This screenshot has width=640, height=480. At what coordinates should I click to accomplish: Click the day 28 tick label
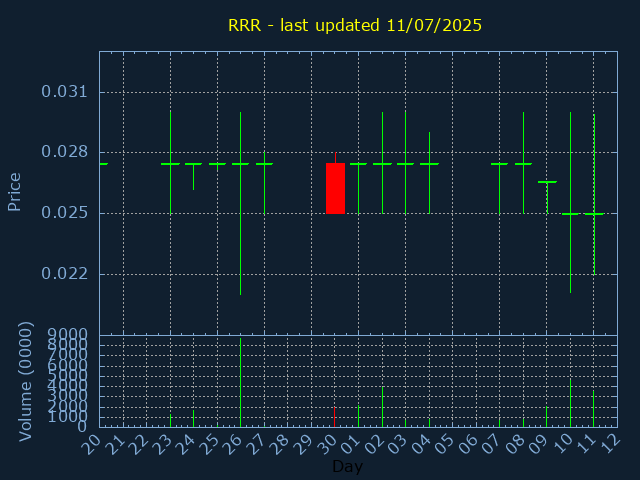point(279,444)
